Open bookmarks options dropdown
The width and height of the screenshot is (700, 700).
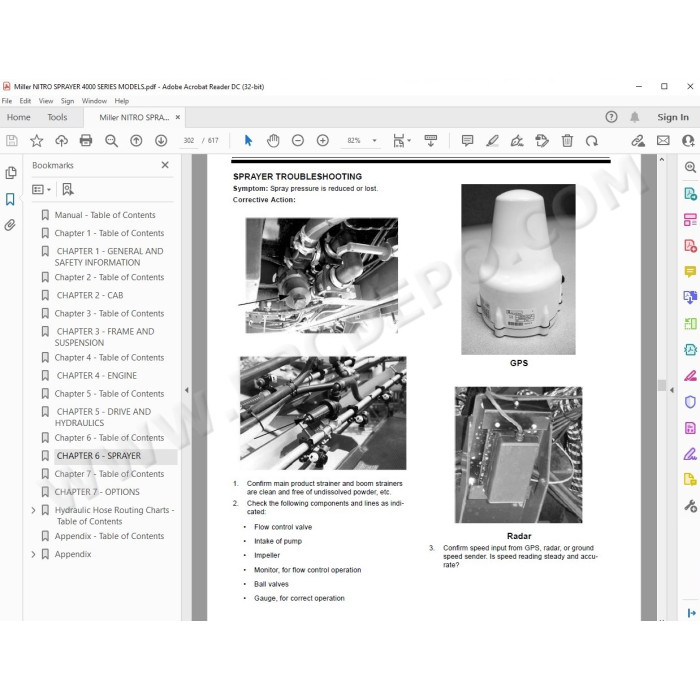tap(41, 190)
